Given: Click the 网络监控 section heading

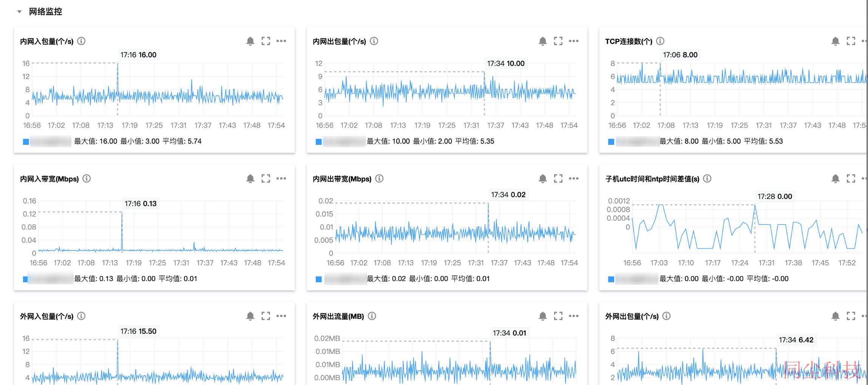Looking at the screenshot, I should [x=45, y=12].
